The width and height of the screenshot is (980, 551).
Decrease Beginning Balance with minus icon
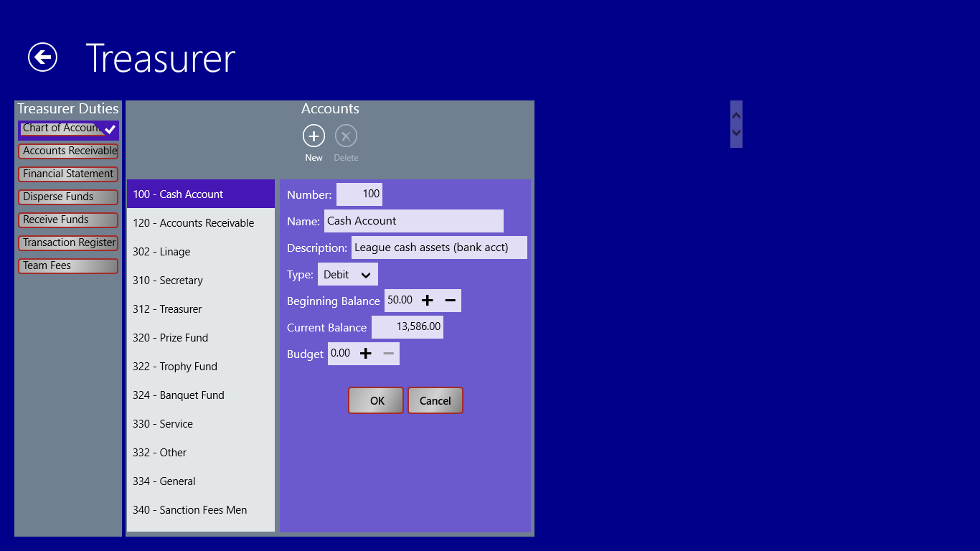pos(450,301)
